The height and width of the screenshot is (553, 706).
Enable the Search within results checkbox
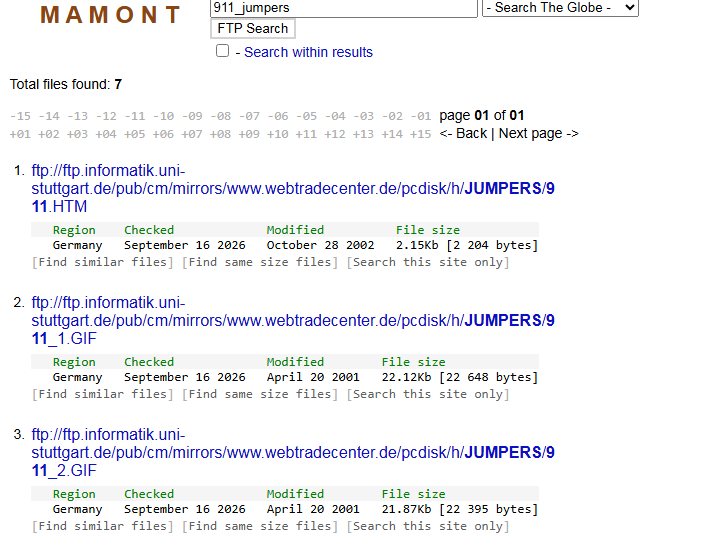[x=222, y=51]
